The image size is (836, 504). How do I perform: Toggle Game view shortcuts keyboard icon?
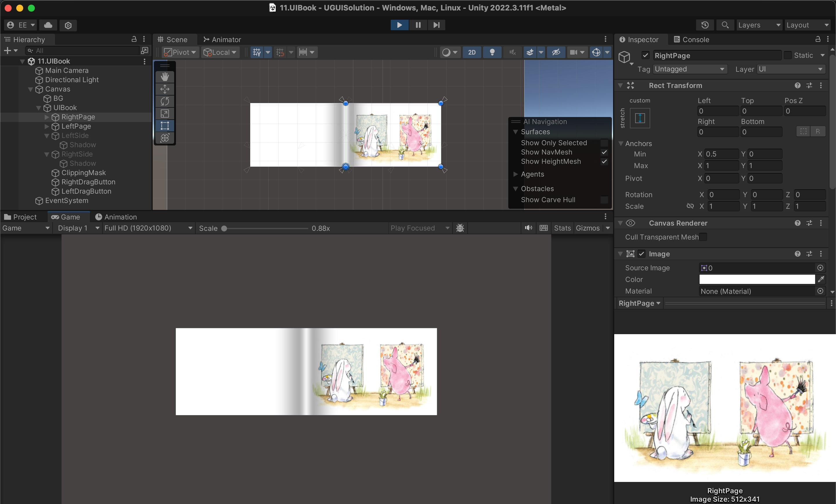click(x=543, y=228)
